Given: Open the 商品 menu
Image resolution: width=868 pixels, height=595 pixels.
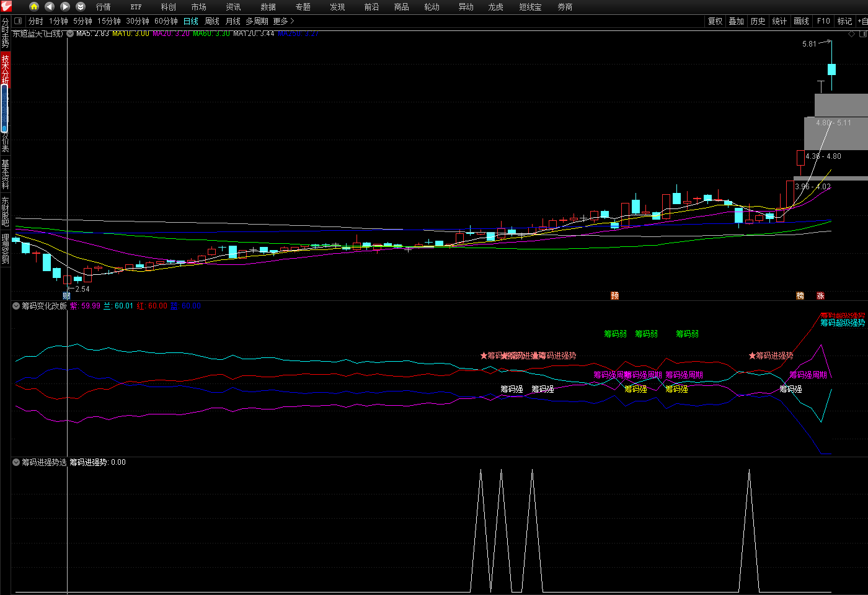Looking at the screenshot, I should [x=401, y=7].
